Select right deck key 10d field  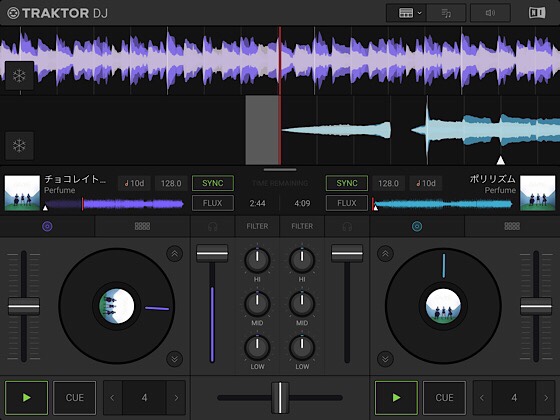pos(426,183)
